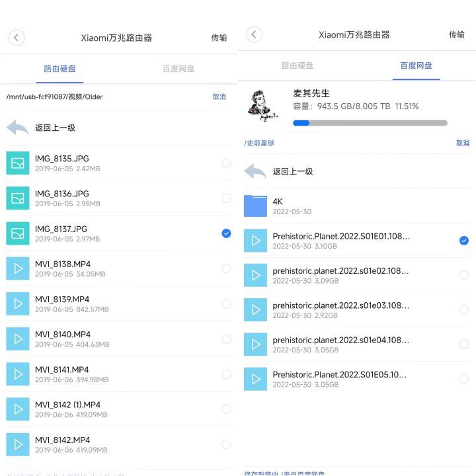
Task: Tap the back arrow in left panel header
Action: [x=17, y=38]
